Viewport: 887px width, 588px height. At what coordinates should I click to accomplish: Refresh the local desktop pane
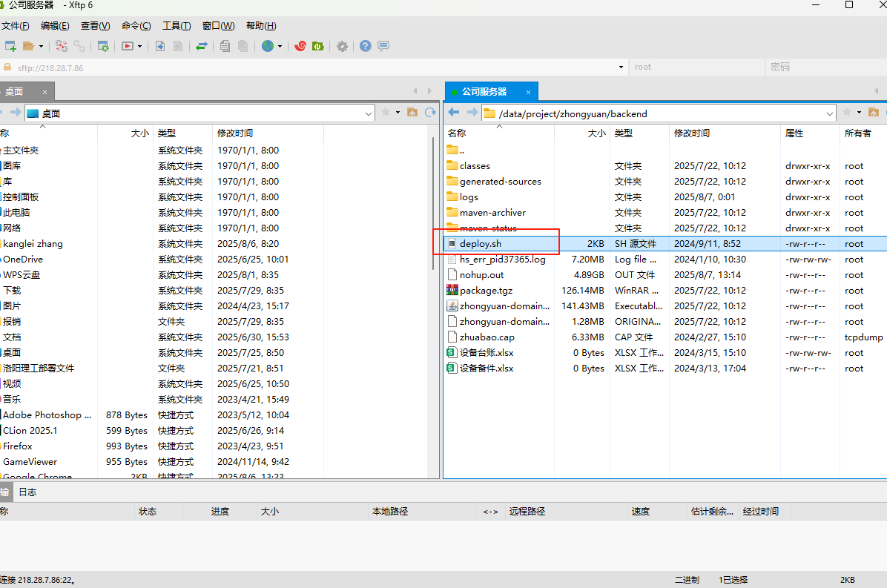click(430, 113)
